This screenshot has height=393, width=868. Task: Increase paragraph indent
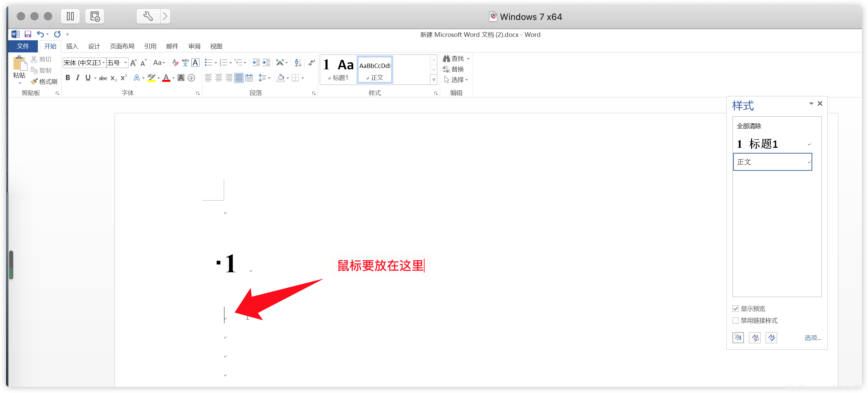pyautogui.click(x=266, y=63)
